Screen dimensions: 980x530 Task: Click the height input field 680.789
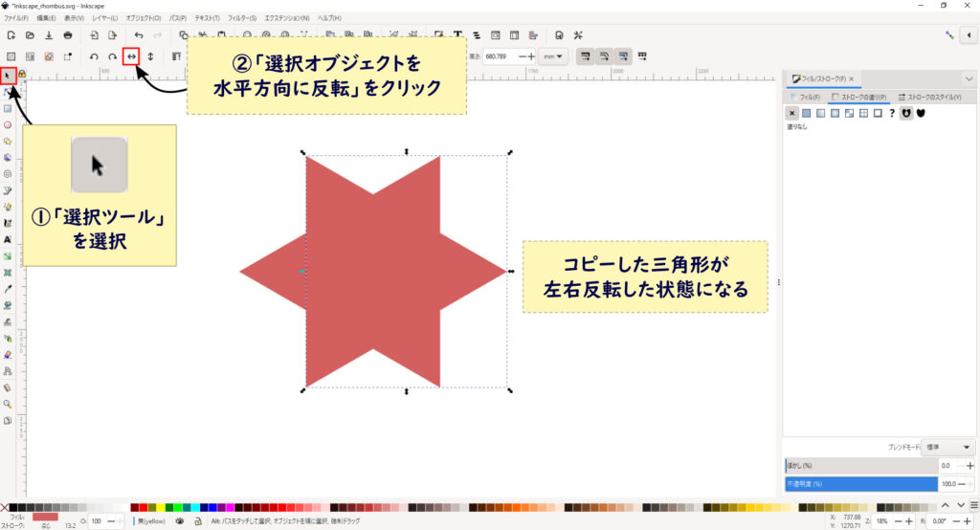tap(500, 56)
